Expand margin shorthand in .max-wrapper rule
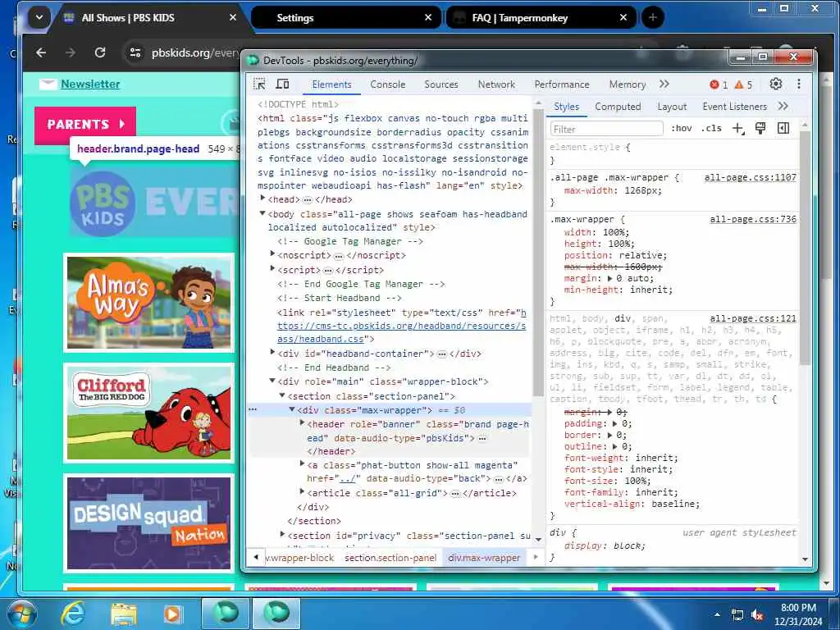The width and height of the screenshot is (840, 630). [609, 279]
